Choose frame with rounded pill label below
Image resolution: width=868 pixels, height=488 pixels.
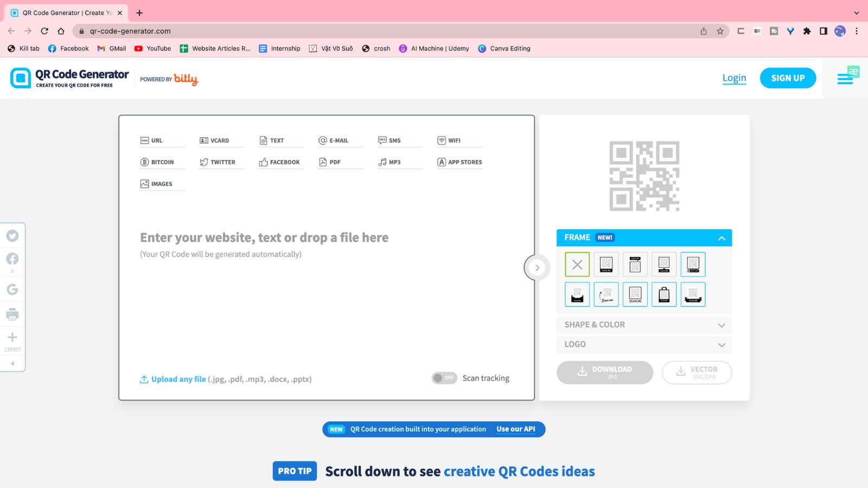tap(693, 265)
